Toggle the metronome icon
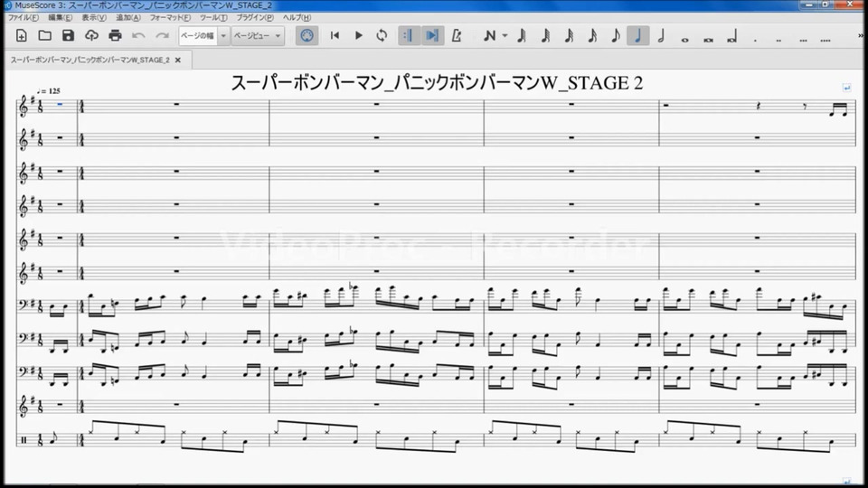The width and height of the screenshot is (868, 488). coord(457,36)
